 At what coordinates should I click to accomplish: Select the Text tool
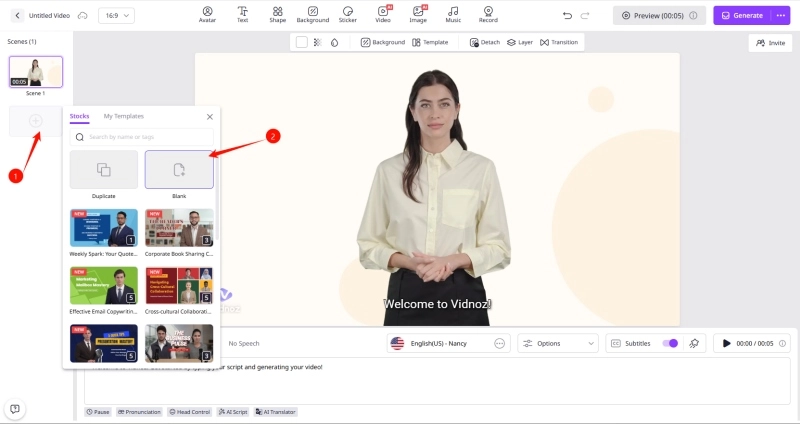(x=242, y=15)
